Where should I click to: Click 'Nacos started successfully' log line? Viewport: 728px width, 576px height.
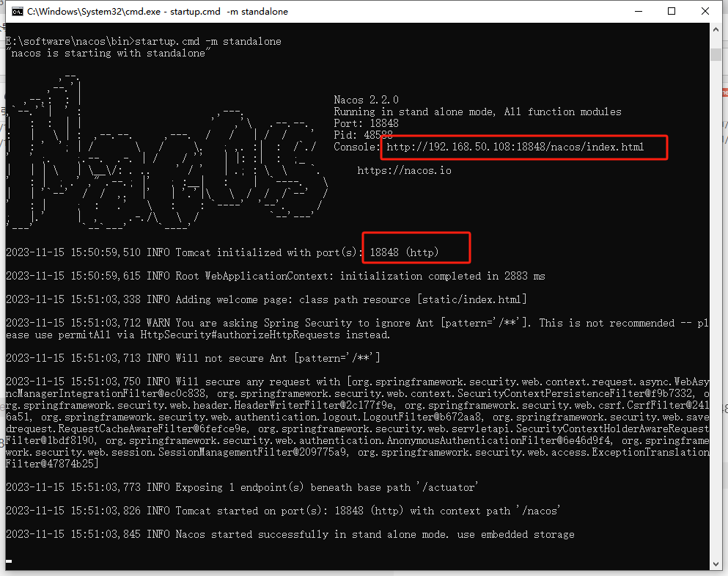click(290, 535)
